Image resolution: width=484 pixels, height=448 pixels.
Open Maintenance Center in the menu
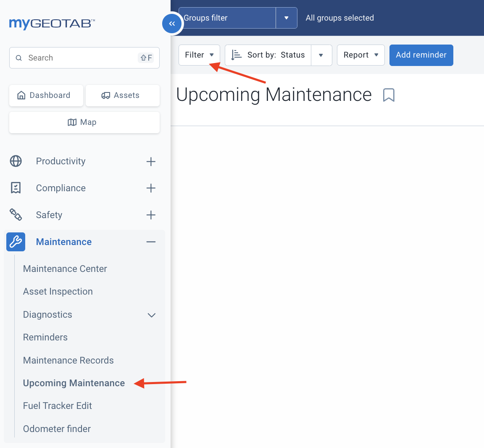pos(65,269)
